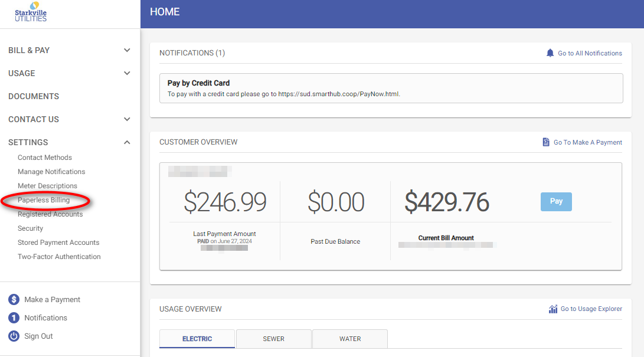Image resolution: width=644 pixels, height=357 pixels.
Task: Click Sign Out
Action: pyautogui.click(x=38, y=336)
